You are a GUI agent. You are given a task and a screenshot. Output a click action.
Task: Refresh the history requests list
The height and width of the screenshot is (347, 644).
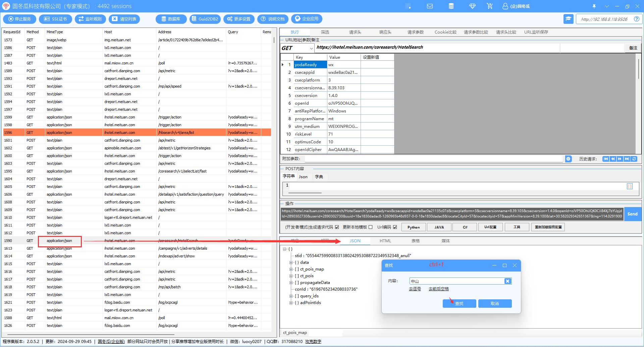point(634,159)
